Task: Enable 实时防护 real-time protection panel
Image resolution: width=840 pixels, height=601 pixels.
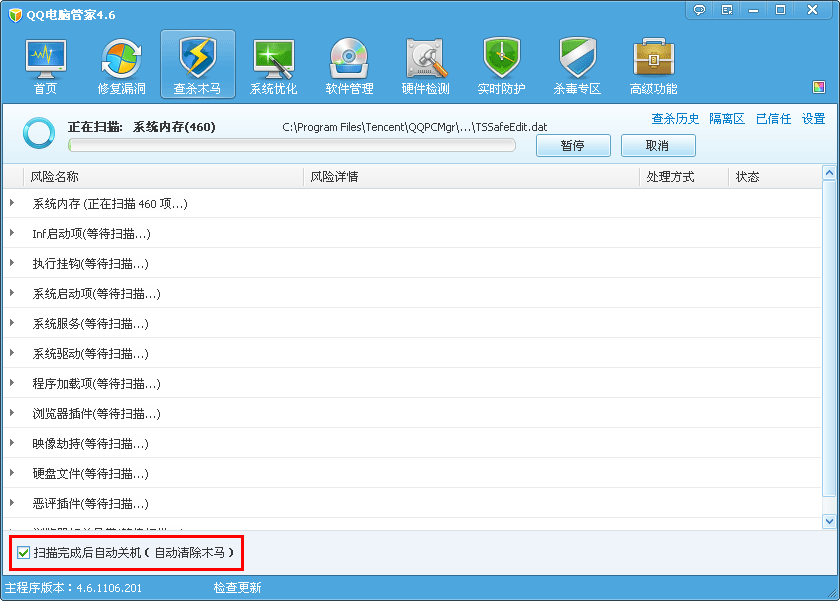Action: pos(501,63)
